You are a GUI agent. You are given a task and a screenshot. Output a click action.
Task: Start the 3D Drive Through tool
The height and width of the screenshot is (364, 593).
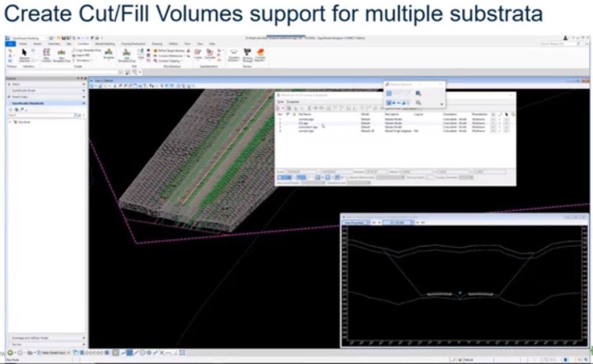248,54
